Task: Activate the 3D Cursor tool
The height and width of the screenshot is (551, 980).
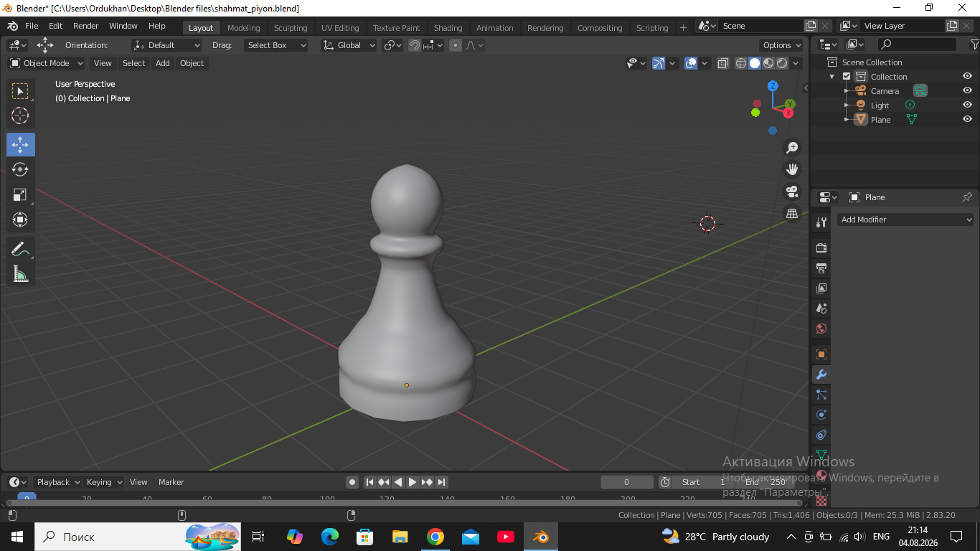Action: coord(21,116)
